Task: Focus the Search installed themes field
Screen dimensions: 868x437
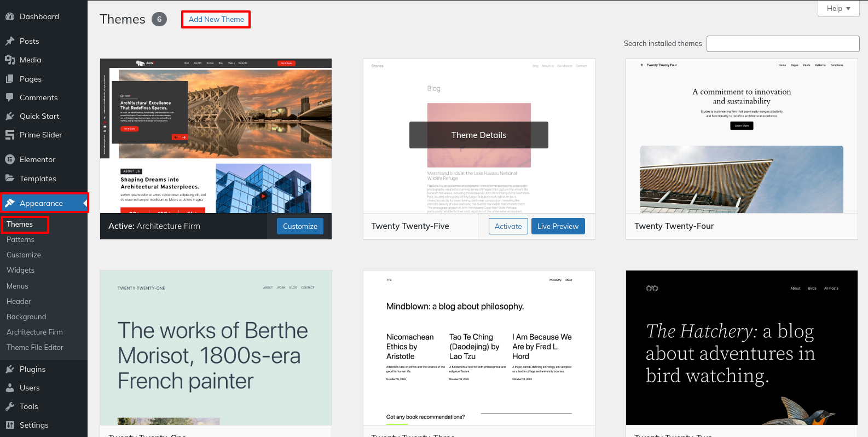Action: coord(783,44)
